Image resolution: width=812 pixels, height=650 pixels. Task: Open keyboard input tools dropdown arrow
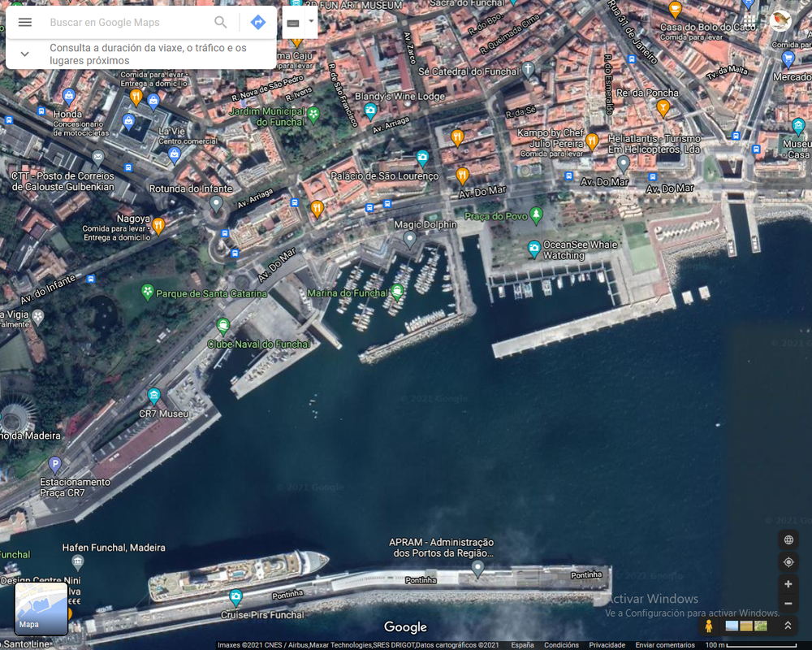tap(311, 22)
